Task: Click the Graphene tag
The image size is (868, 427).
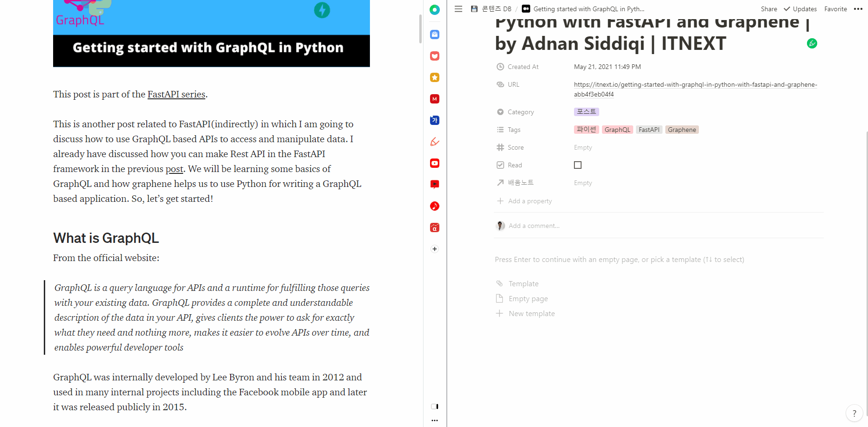Action: pyautogui.click(x=682, y=130)
